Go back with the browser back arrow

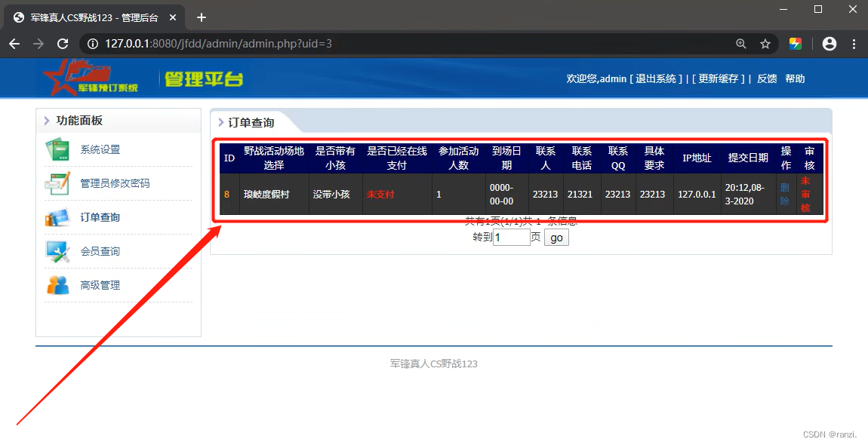point(14,44)
